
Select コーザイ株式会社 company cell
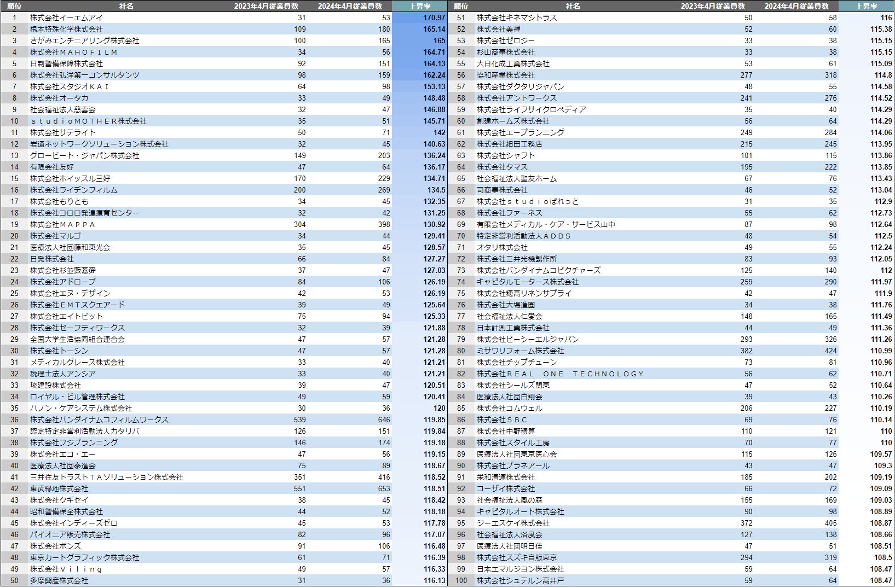(506, 488)
